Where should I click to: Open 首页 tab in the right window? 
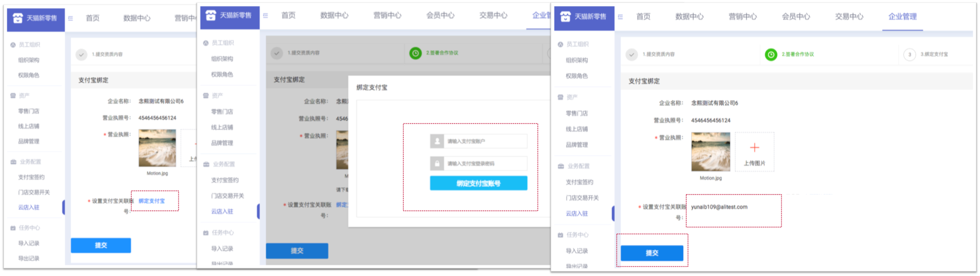(643, 16)
